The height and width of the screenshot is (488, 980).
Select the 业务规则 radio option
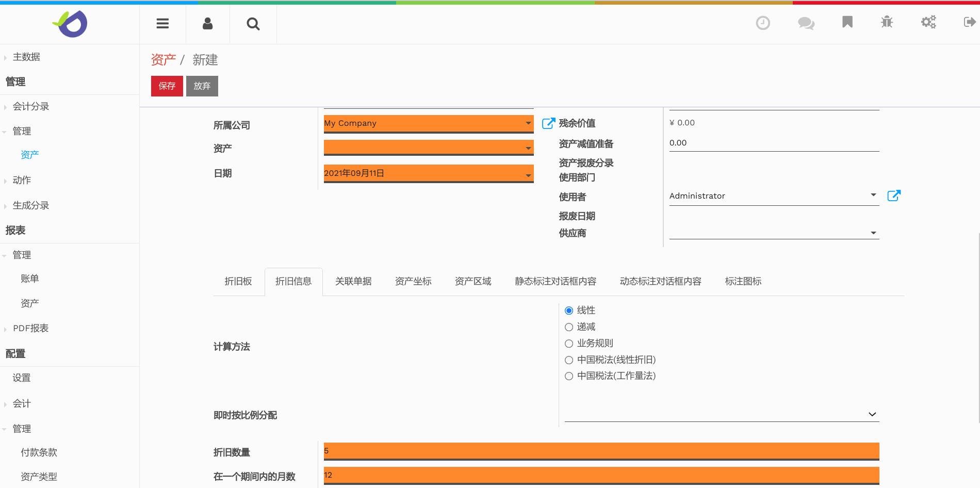(569, 344)
